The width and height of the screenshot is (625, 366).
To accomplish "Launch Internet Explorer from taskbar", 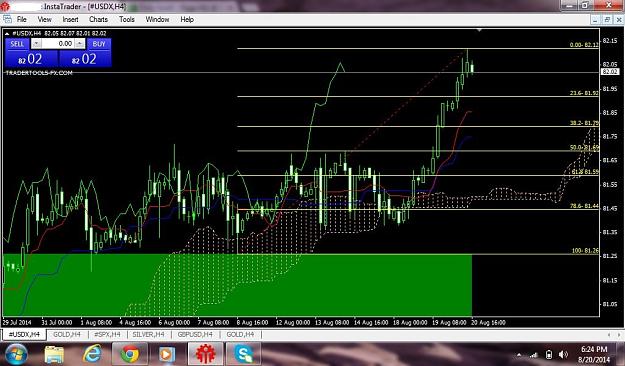I will point(92,354).
